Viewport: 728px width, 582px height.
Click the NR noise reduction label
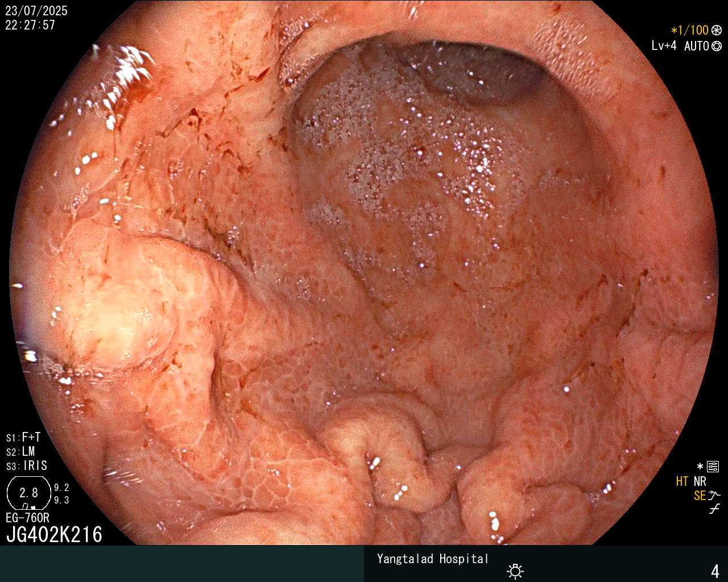700,481
